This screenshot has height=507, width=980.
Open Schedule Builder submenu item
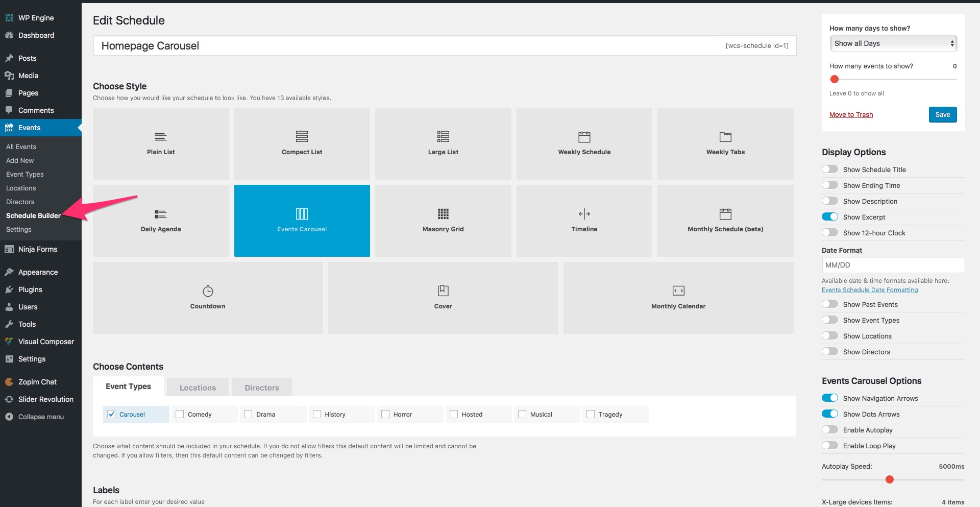[x=33, y=215]
